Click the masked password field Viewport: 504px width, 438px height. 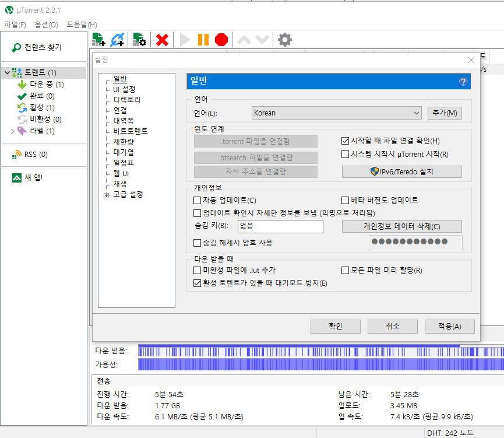click(x=415, y=242)
